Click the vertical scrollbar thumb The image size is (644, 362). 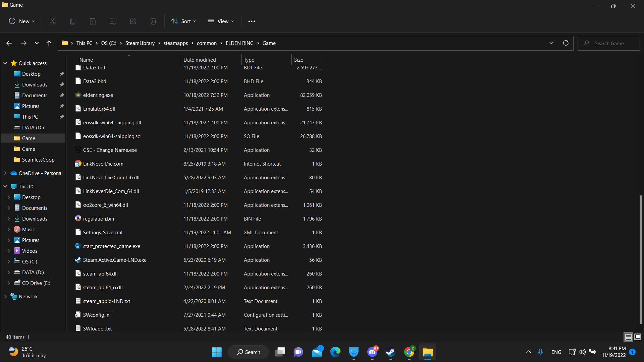(x=641, y=260)
